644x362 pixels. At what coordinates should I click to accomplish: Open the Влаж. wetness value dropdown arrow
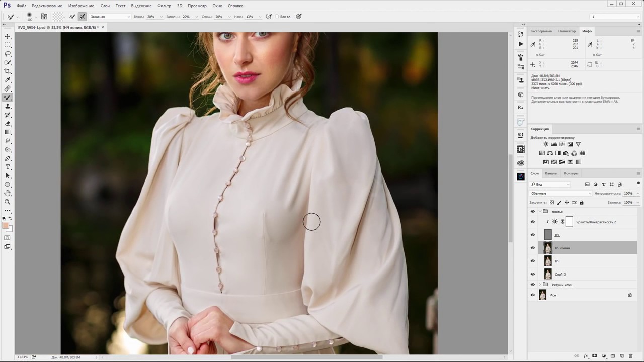162,17
